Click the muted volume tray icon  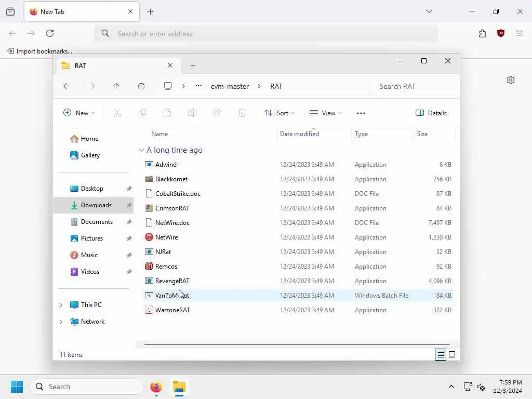point(481,387)
